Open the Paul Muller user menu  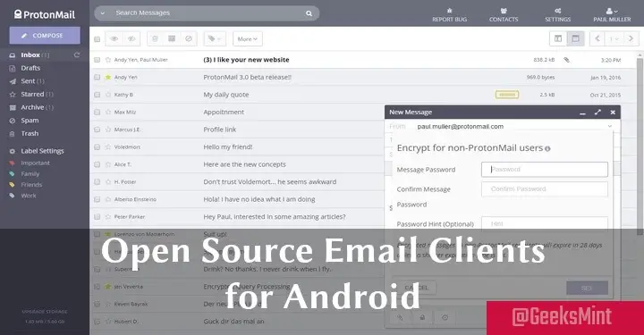point(612,15)
